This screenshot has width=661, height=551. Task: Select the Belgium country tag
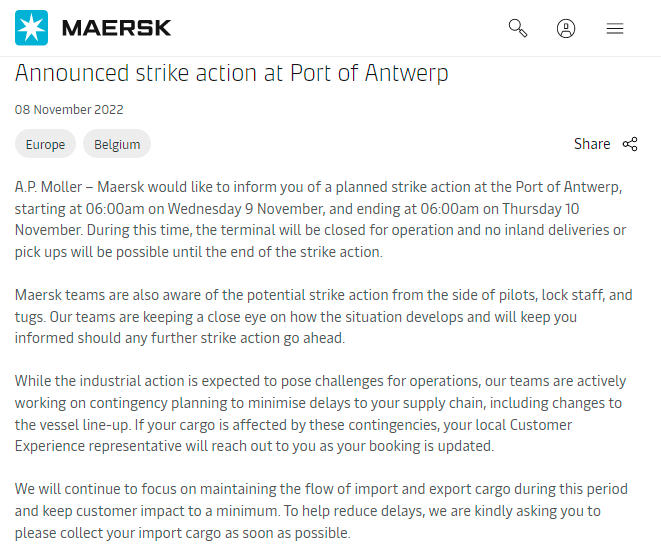click(x=117, y=144)
